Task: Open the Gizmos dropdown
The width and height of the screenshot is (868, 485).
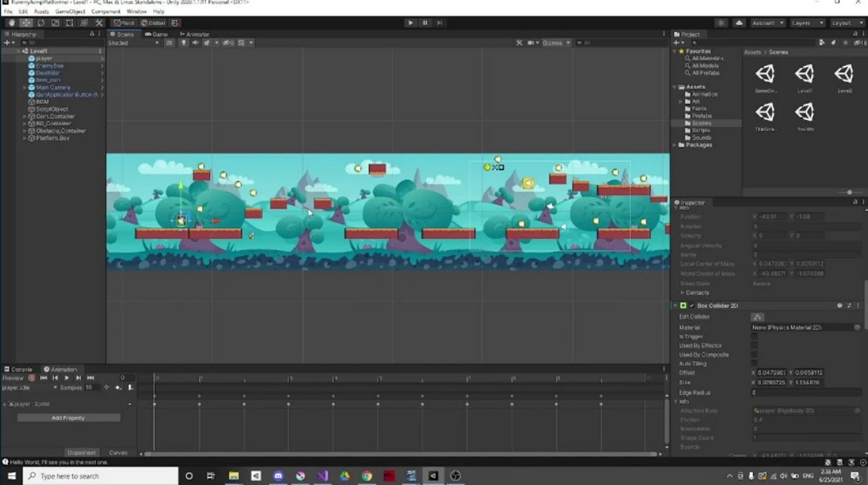Action: point(556,43)
